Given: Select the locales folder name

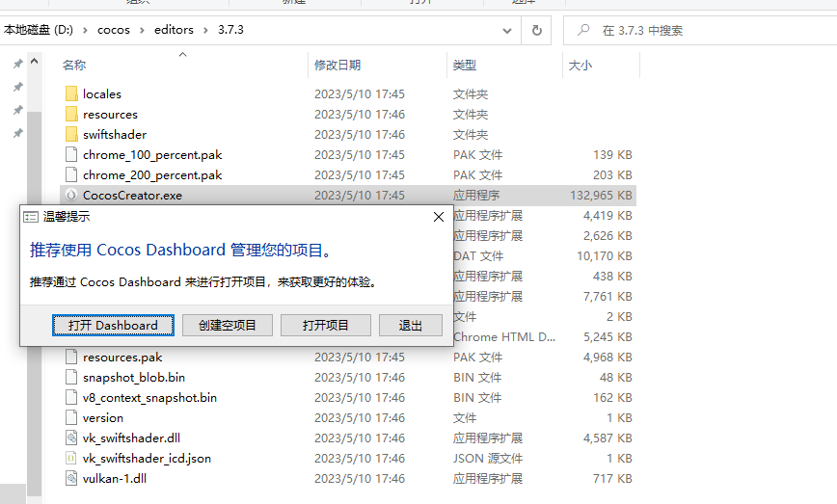Looking at the screenshot, I should (x=102, y=93).
